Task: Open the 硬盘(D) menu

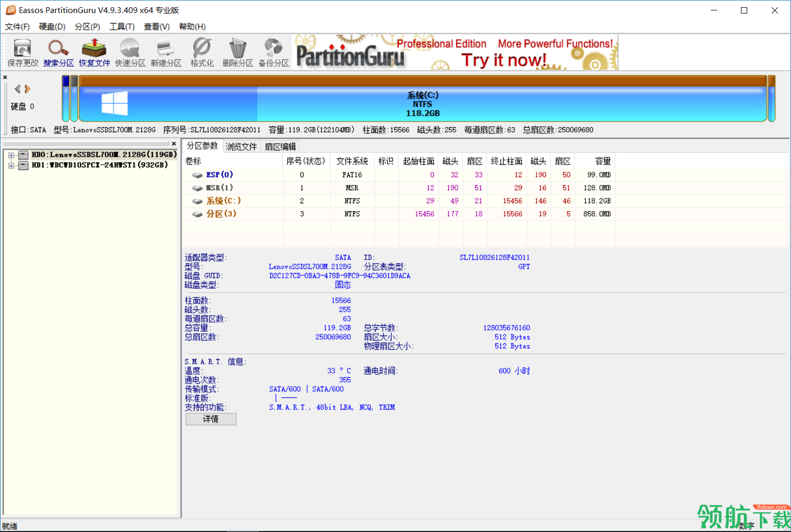Action: pos(52,27)
